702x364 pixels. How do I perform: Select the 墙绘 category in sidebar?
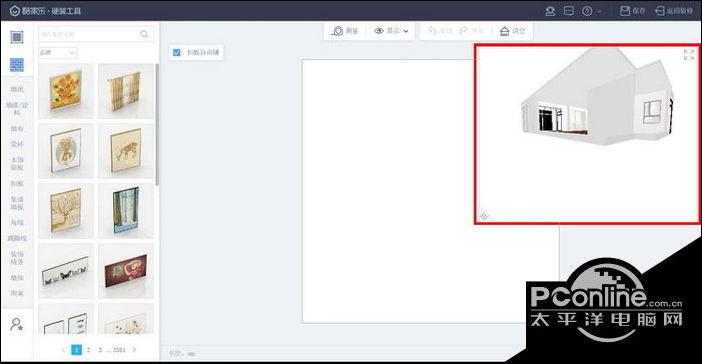pos(17,278)
